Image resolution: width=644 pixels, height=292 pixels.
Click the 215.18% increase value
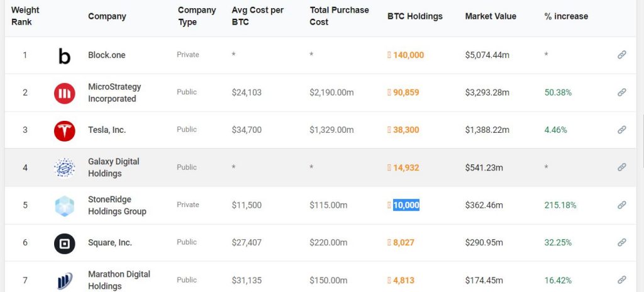(x=560, y=205)
